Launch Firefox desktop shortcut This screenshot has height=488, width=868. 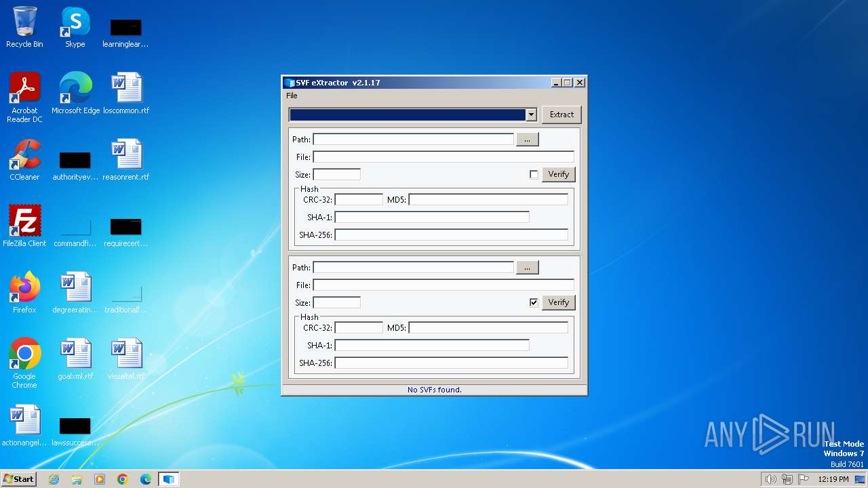tap(24, 292)
